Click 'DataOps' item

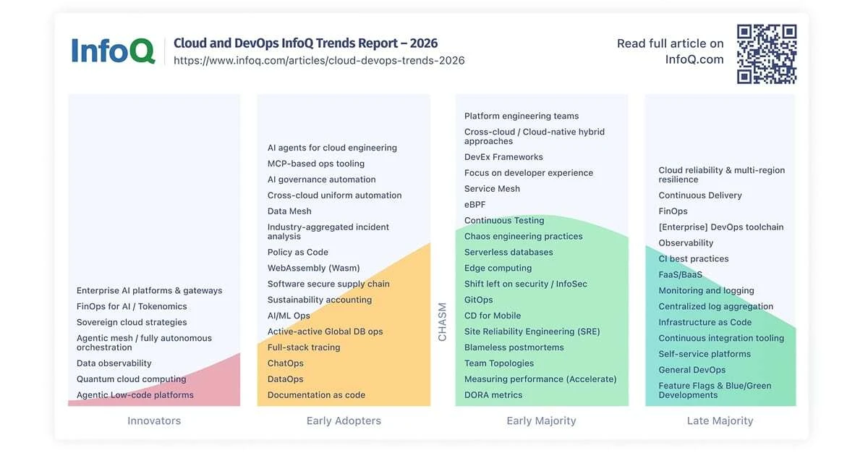click(286, 379)
